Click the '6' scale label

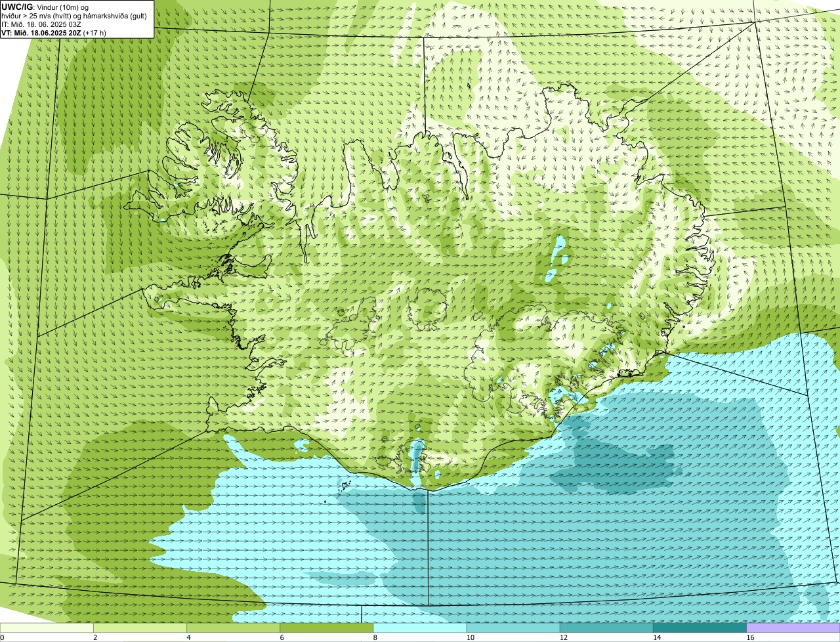click(282, 637)
